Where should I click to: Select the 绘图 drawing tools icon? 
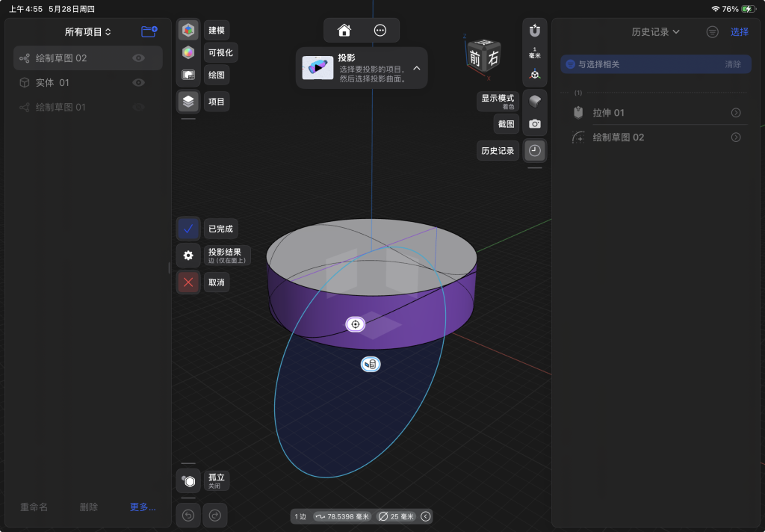point(188,75)
